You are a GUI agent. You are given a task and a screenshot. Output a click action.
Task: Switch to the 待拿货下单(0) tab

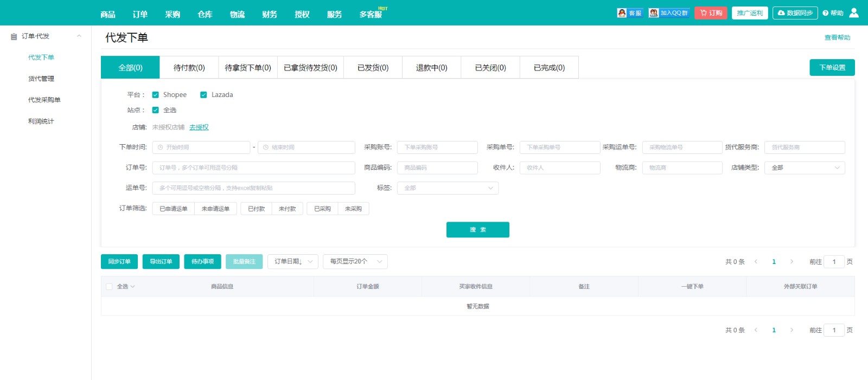tap(248, 68)
